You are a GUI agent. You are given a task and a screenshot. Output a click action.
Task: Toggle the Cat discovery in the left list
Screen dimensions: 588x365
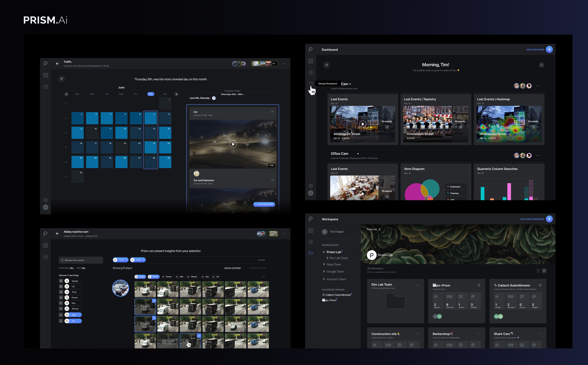pos(73,321)
